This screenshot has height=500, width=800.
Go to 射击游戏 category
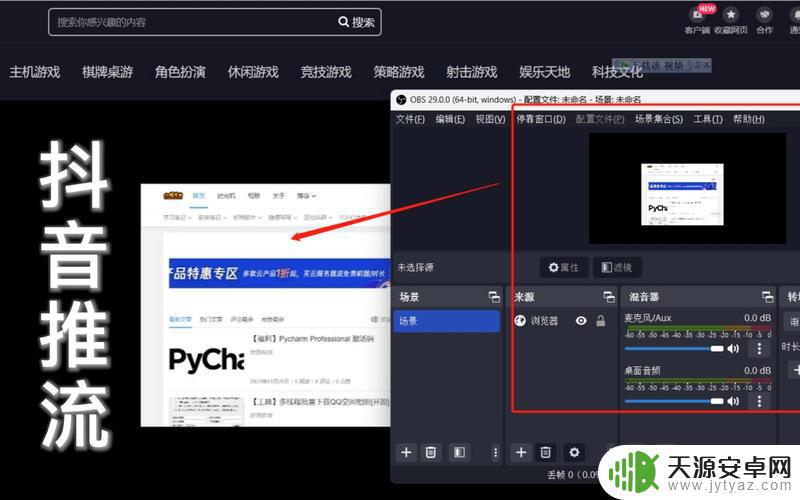pyautogui.click(x=472, y=72)
